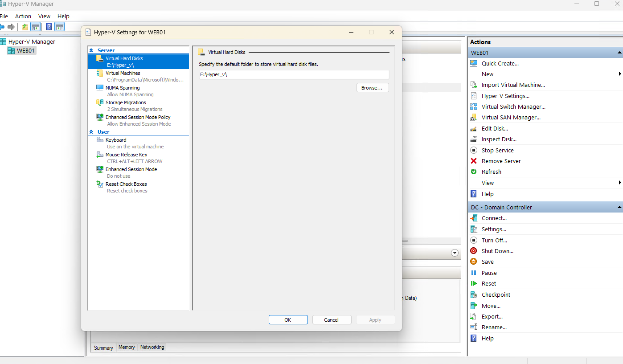This screenshot has width=623, height=364.
Task: Collapse the User settings section
Action: tap(91, 132)
